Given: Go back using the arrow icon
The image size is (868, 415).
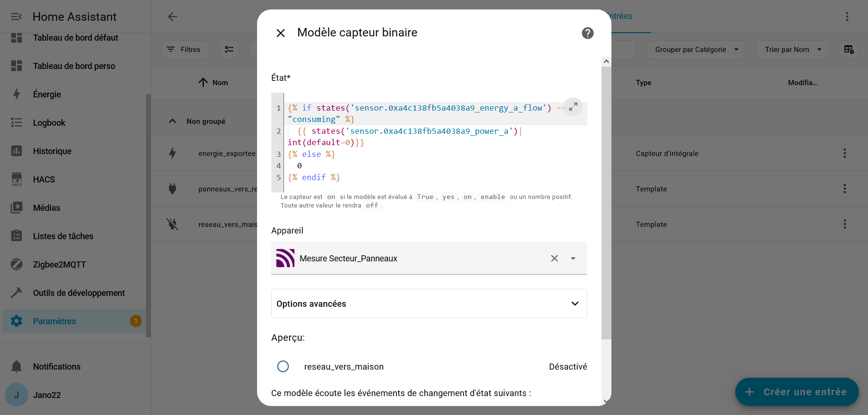Looking at the screenshot, I should tap(172, 17).
